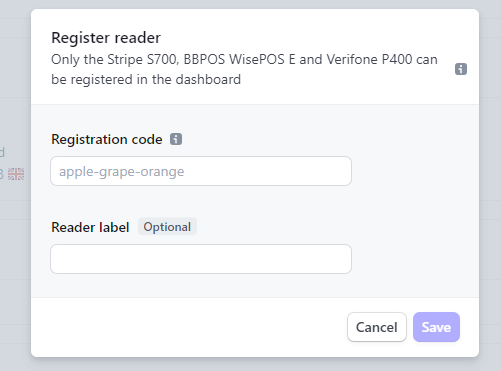Open the Registration code info tooltip icon
Screen dimensions: 501x371
coord(176,139)
